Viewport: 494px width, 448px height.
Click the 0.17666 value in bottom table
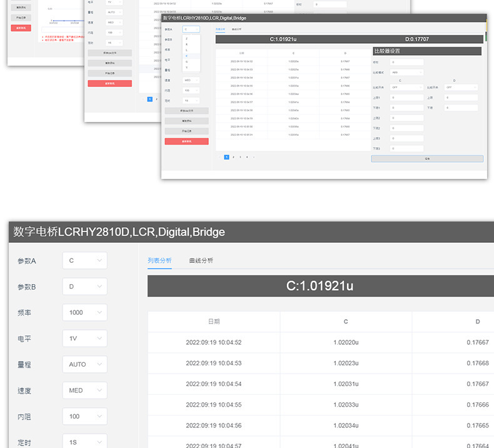(x=478, y=405)
